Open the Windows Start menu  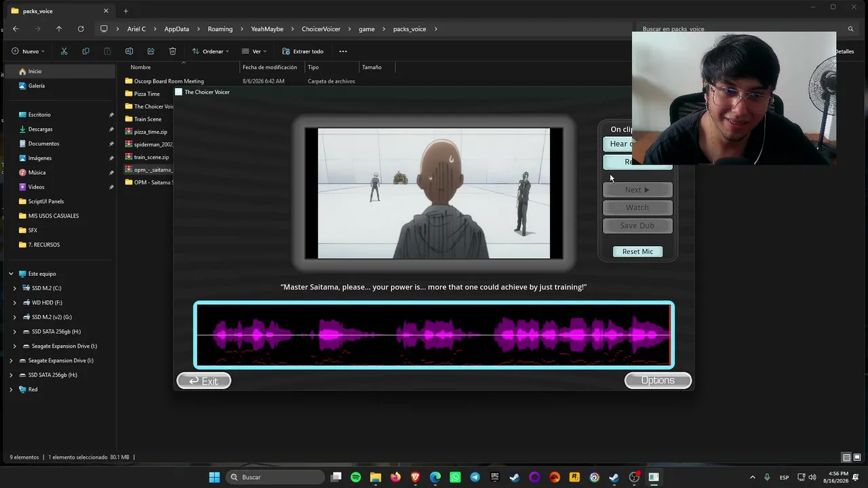pyautogui.click(x=214, y=477)
